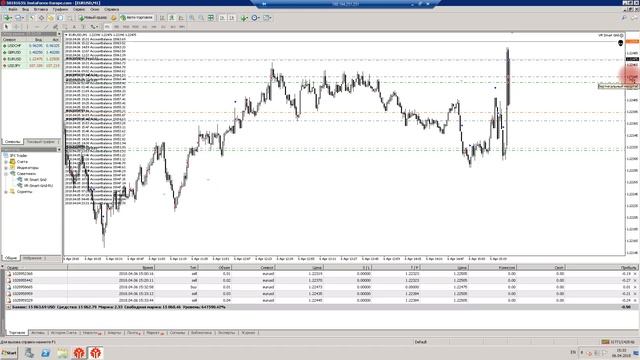Switch to W1 timeframe
This screenshot has width=640, height=360.
click(173, 27)
